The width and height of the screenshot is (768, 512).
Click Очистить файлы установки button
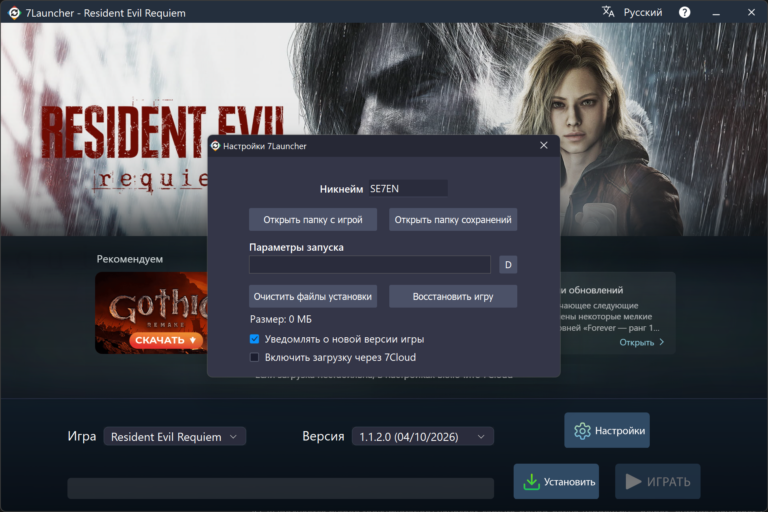coord(313,296)
